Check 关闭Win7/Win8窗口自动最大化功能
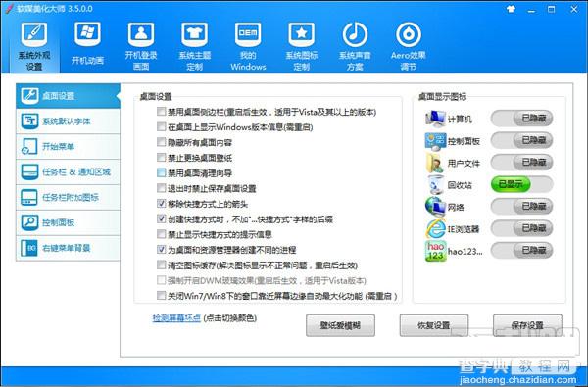This screenshot has height=387, width=588. point(162,296)
